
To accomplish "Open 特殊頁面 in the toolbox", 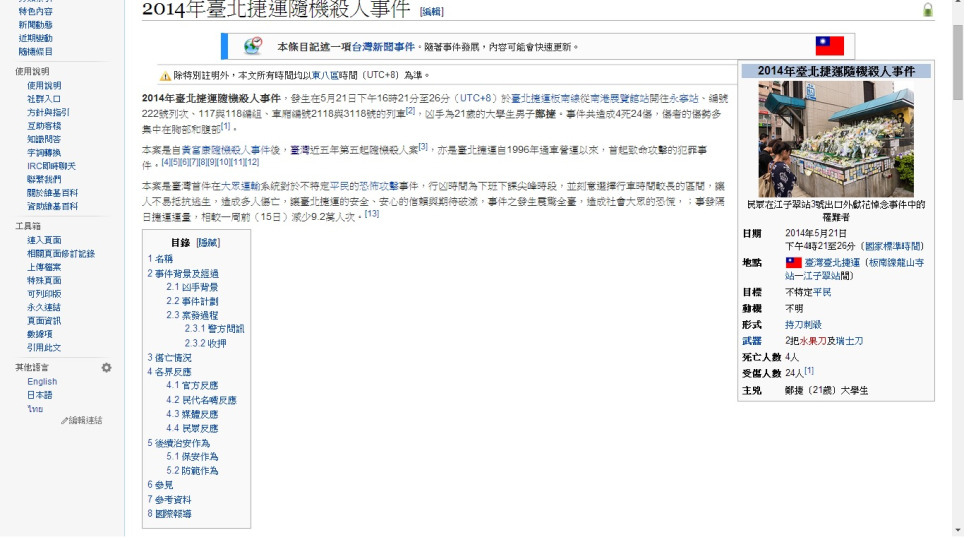I will (x=44, y=280).
